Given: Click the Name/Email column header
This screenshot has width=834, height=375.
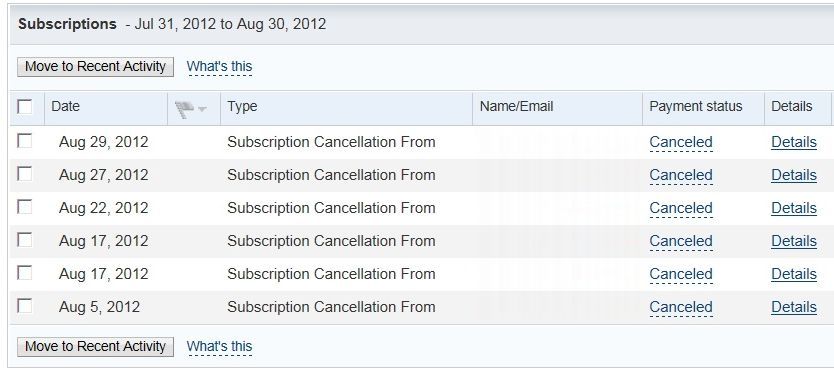Looking at the screenshot, I should tap(516, 106).
